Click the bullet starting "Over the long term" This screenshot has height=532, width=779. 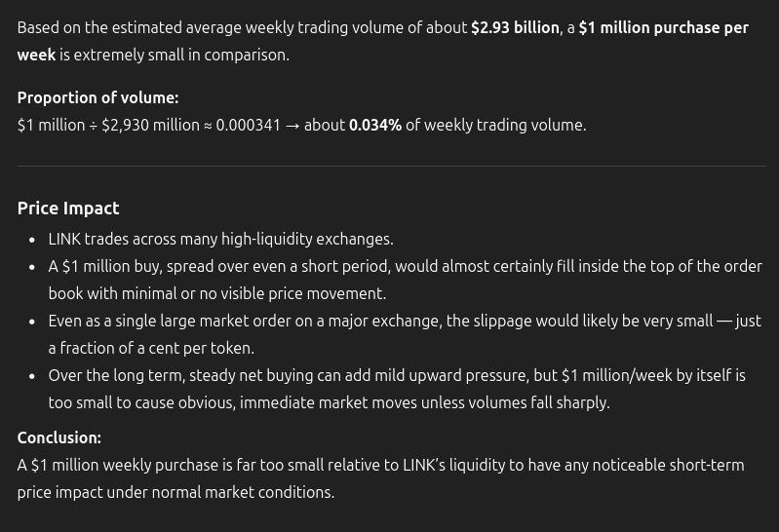397,375
